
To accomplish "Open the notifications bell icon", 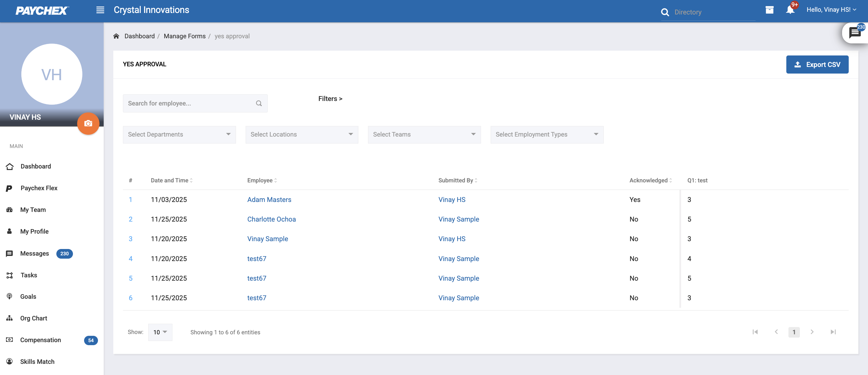I will (x=790, y=10).
